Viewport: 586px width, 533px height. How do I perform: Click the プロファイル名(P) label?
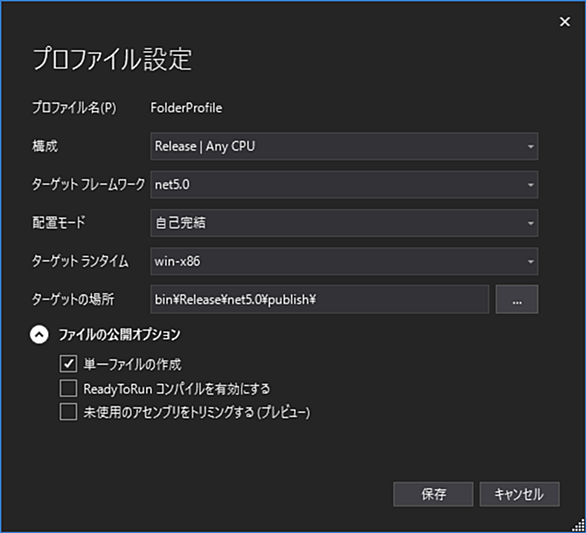74,108
